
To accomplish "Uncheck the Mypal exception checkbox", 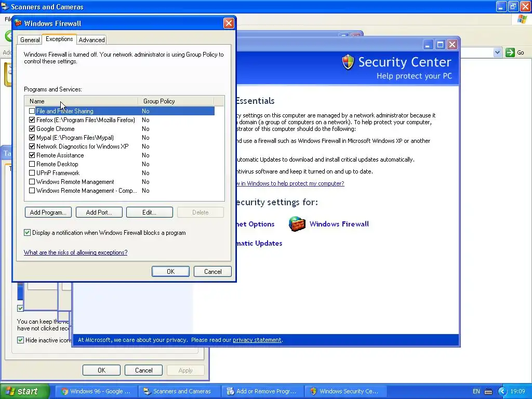I will pyautogui.click(x=32, y=137).
